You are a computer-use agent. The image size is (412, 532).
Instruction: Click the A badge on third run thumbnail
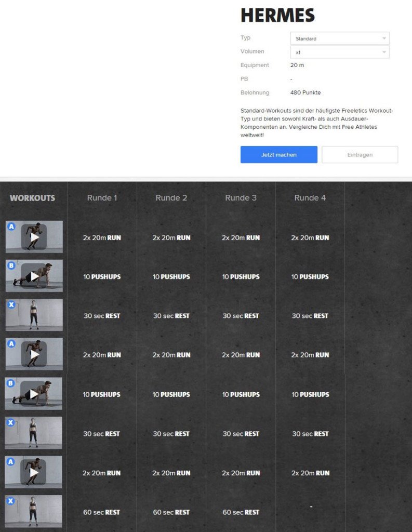click(x=10, y=462)
